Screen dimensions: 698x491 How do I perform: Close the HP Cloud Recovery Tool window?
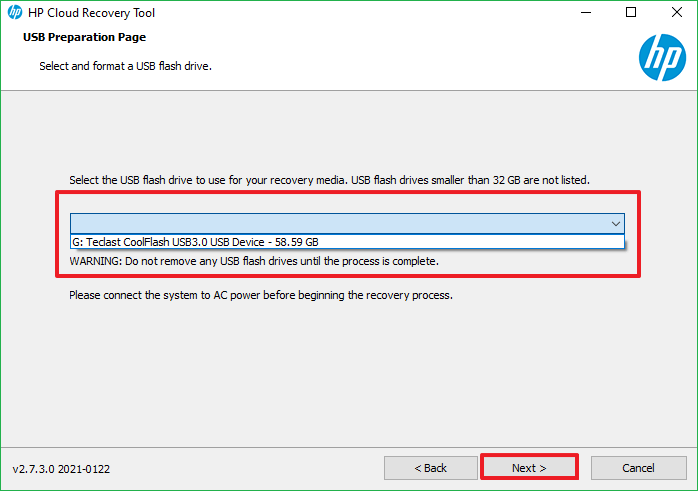click(677, 12)
